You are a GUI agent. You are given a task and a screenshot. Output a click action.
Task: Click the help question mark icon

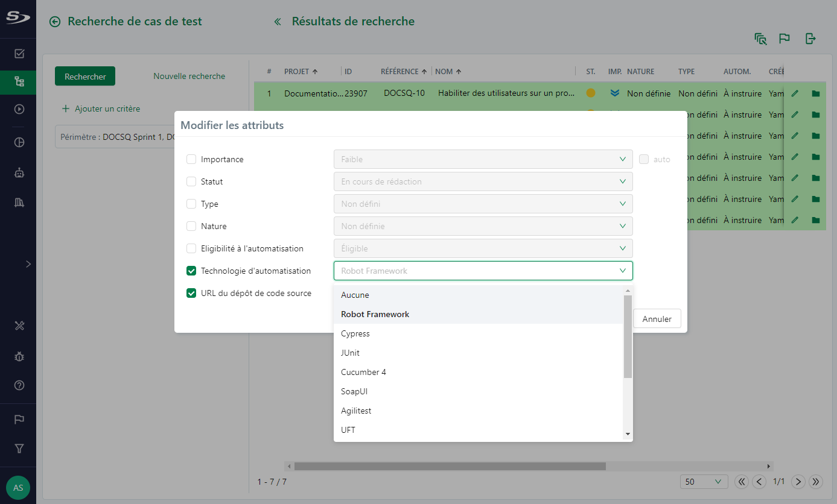19,385
